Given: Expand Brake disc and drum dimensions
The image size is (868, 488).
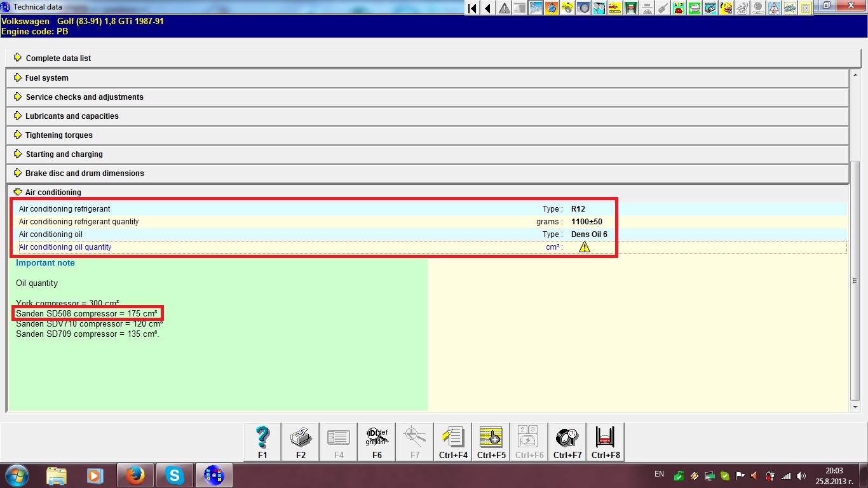Looking at the screenshot, I should coord(85,173).
